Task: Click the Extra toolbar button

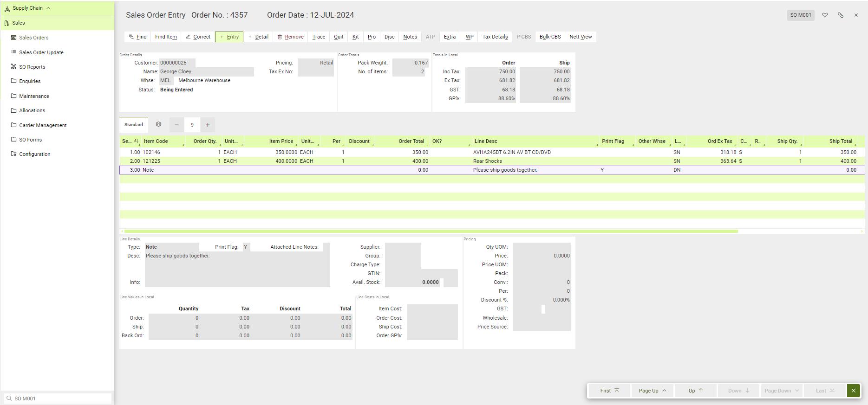Action: (x=450, y=37)
